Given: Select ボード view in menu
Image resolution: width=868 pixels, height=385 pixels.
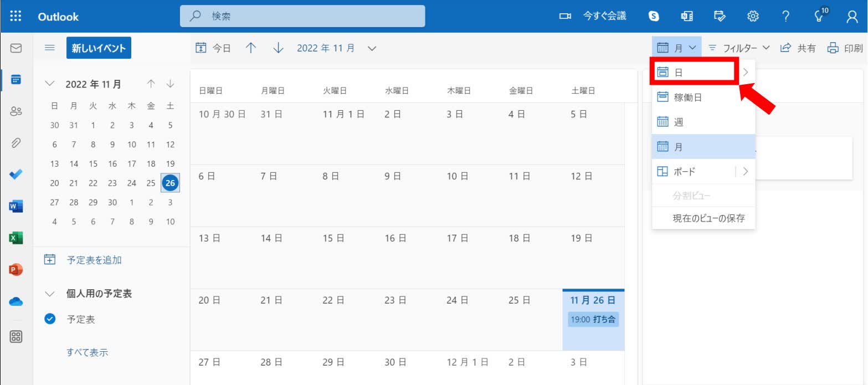Looking at the screenshot, I should tap(693, 171).
